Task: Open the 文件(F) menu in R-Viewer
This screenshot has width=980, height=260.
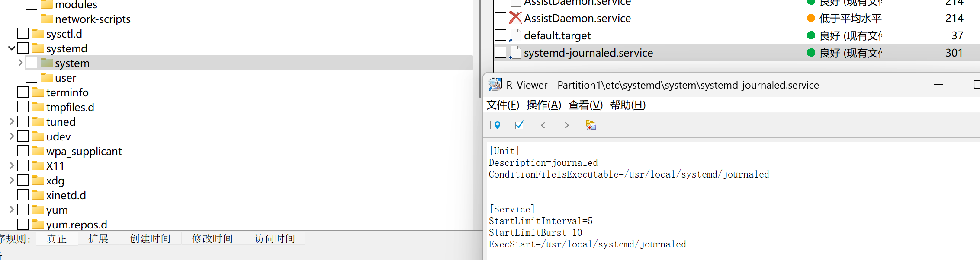Action: (x=502, y=105)
